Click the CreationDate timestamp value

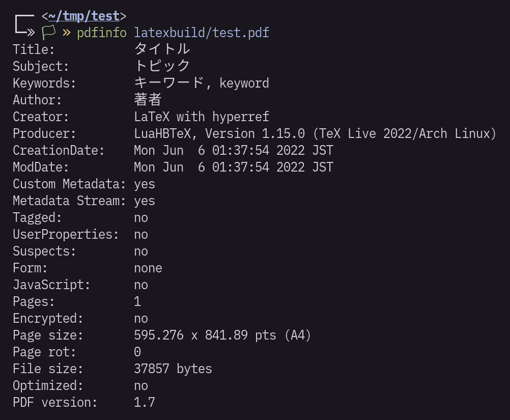click(x=234, y=150)
